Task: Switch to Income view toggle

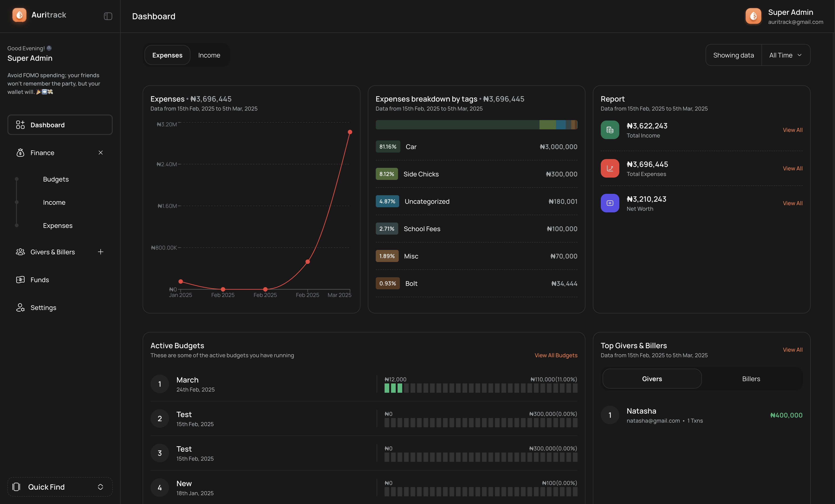Action: click(209, 55)
